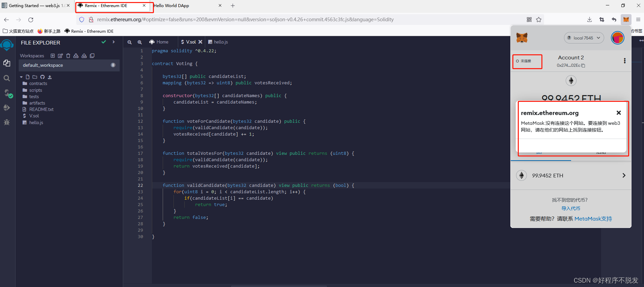Viewport: 644px width, 287px height.
Task: Open Deploy & run transactions sidebar icon
Action: click(7, 108)
